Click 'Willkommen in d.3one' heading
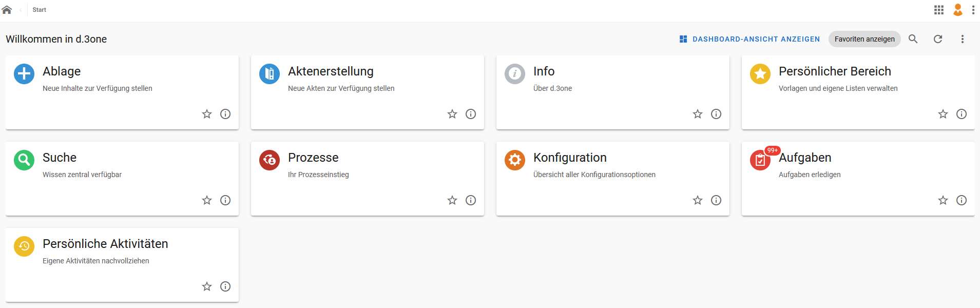 pyautogui.click(x=56, y=39)
